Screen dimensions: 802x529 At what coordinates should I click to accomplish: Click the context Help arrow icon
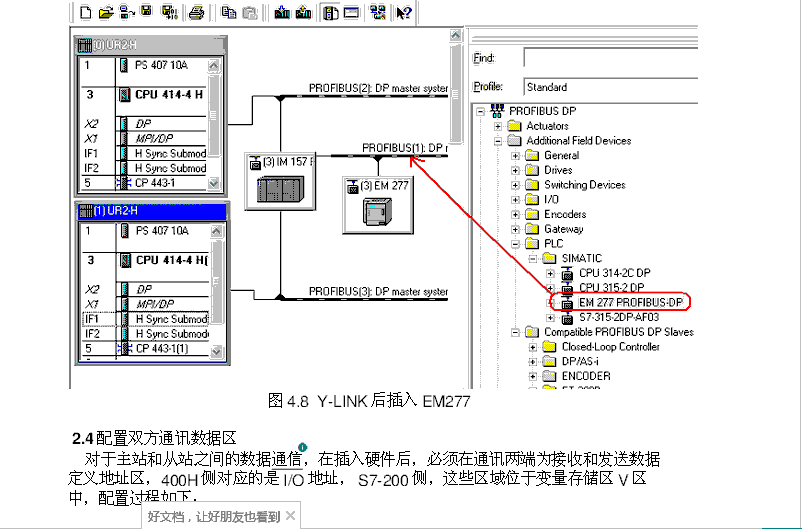tap(404, 12)
